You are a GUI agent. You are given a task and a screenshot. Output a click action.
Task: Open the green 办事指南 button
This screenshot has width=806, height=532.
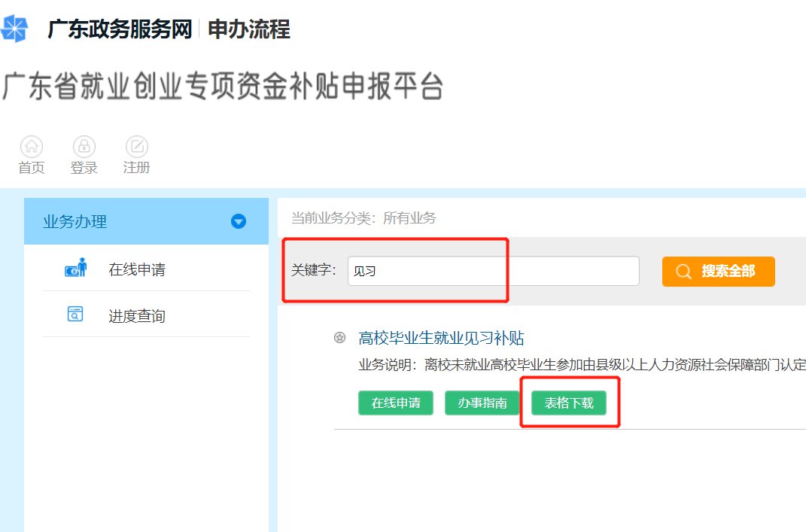[x=482, y=403]
